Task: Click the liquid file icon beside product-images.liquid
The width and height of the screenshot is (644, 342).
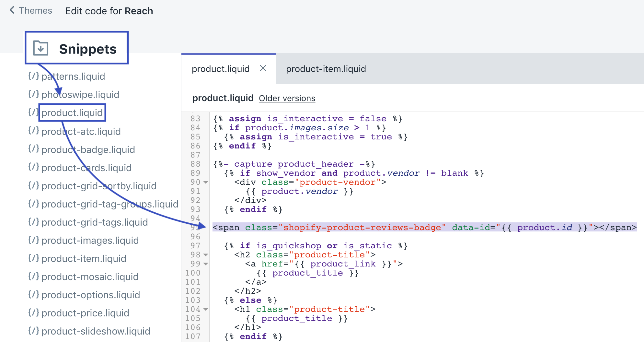Action: 33,240
